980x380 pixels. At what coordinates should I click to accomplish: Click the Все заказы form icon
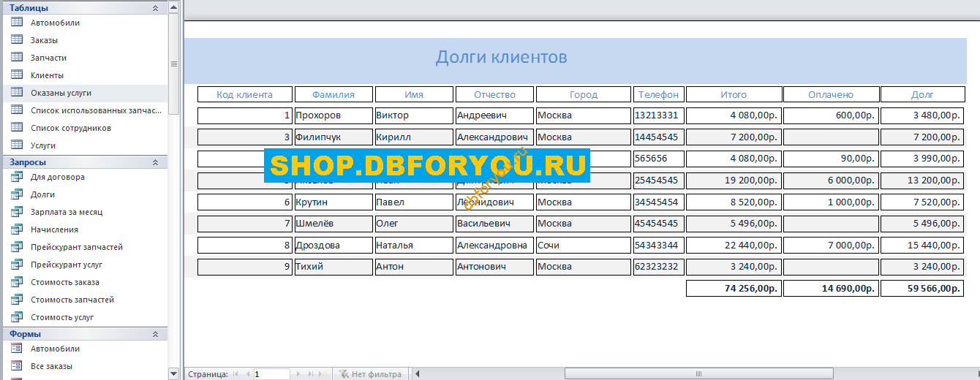point(17,366)
